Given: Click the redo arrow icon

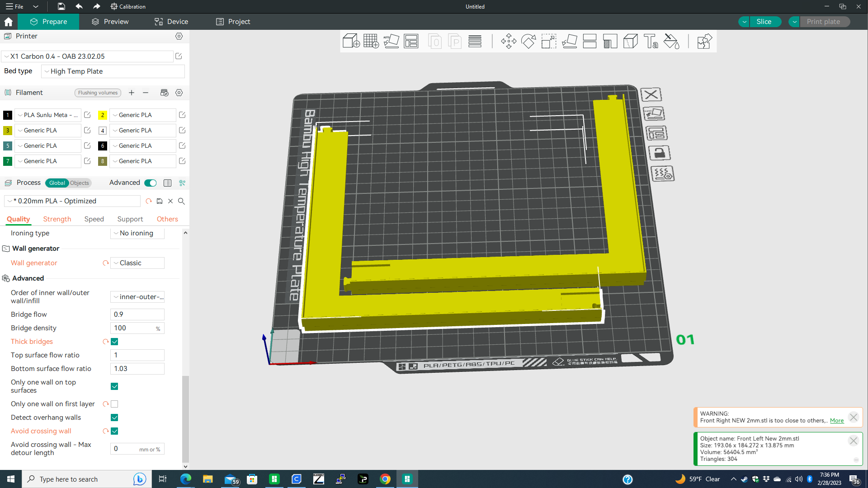Looking at the screenshot, I should click(96, 6).
